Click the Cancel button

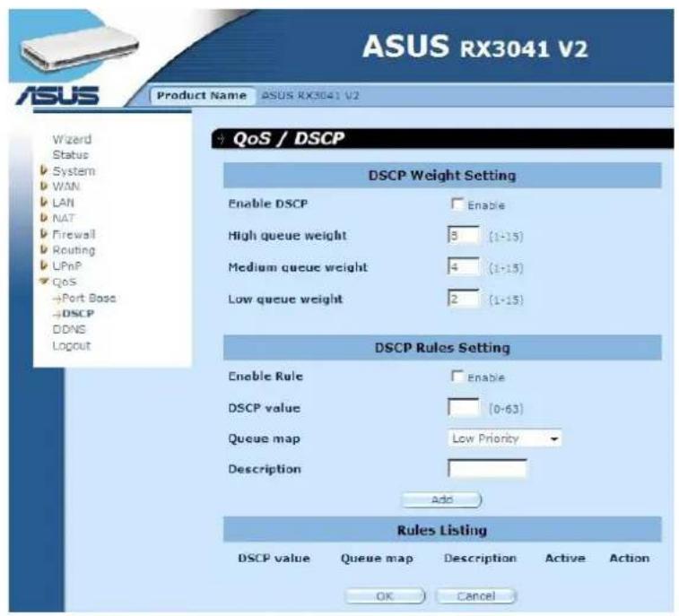pos(476,596)
